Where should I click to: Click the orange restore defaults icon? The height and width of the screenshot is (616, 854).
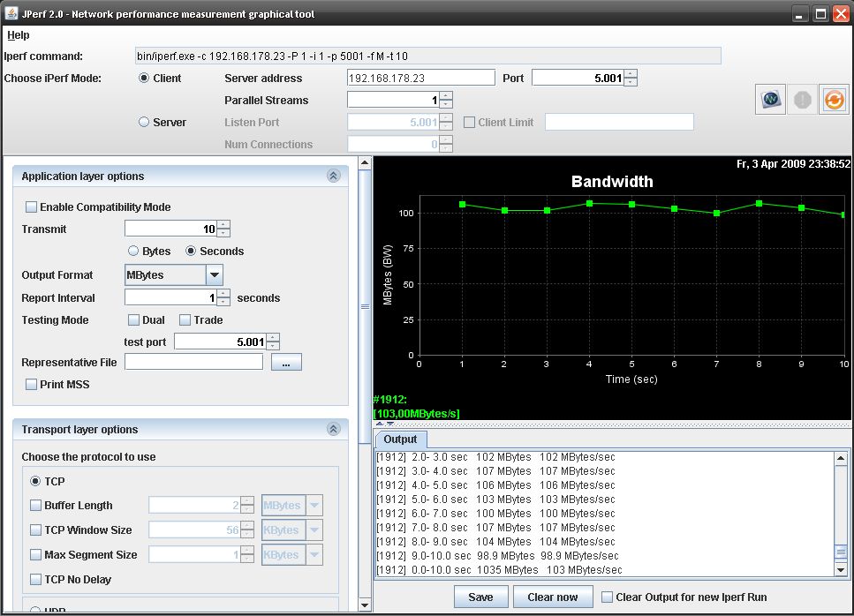click(x=833, y=100)
